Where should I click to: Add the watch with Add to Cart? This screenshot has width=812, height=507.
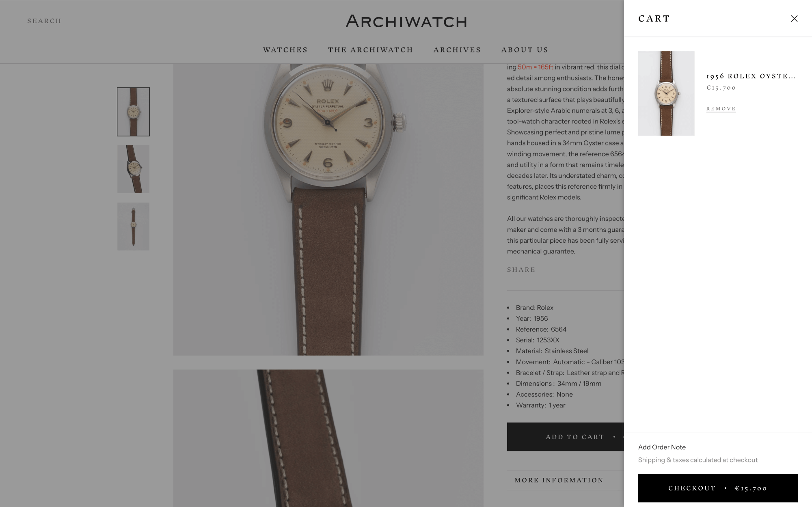click(x=566, y=437)
